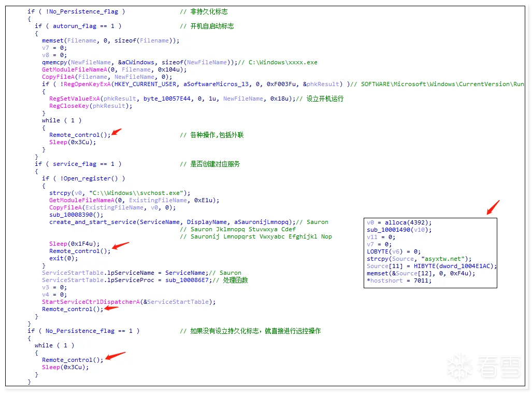The width and height of the screenshot is (532, 393).
Task: Click the "v3 = 0;" statement
Action: (x=54, y=288)
